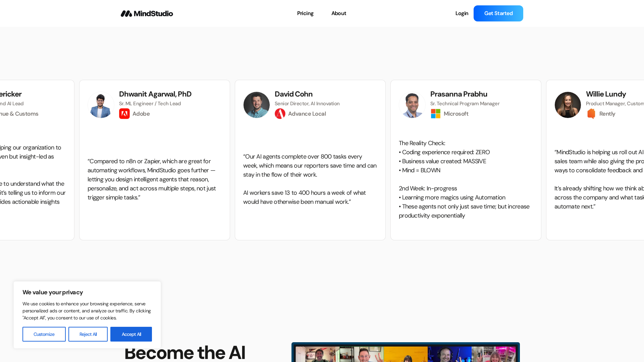Viewport: 644px width, 362px height.
Task: Click Dhwanit Agarwal's profile photo
Action: tap(101, 105)
